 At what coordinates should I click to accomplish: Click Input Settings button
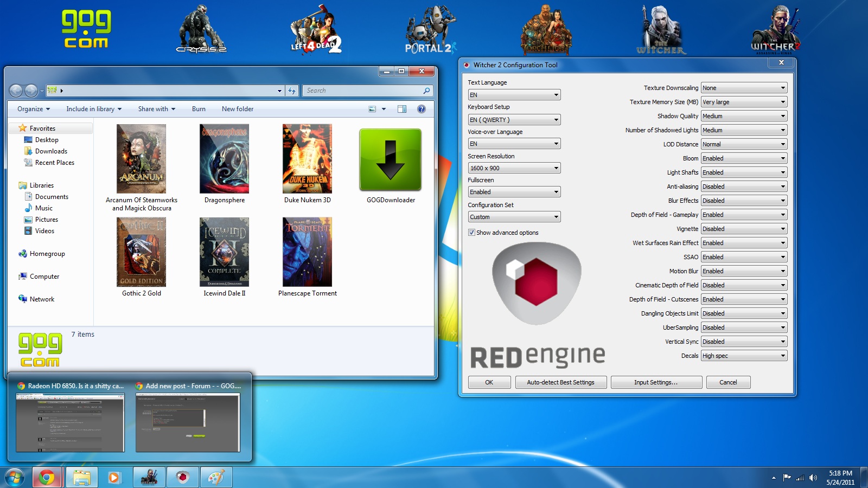(x=656, y=382)
